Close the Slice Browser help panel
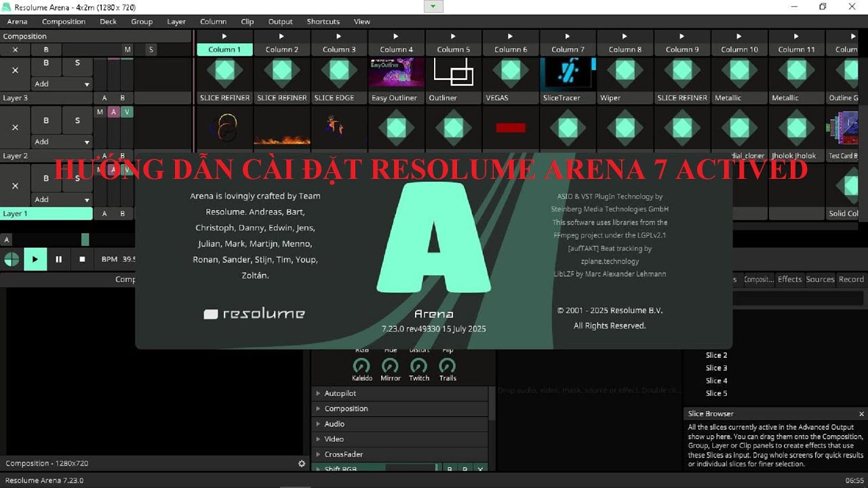Viewport: 868px width, 488px height. coord(861,413)
